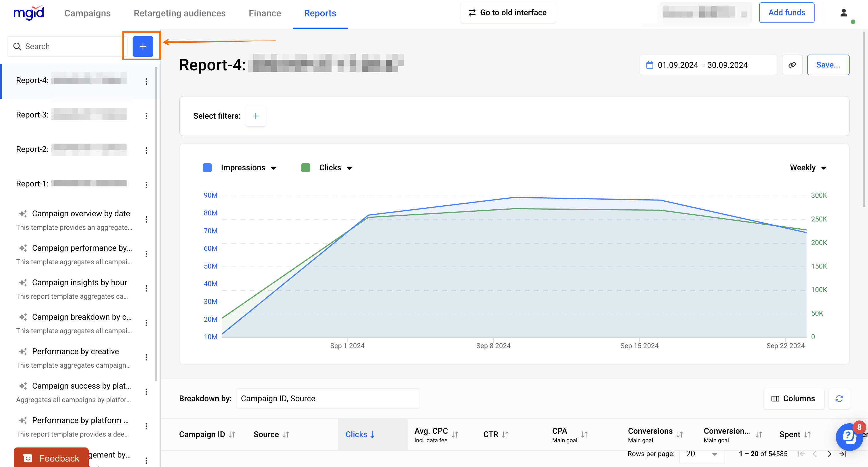Click the report Search field
Screen dimensions: 868x467
pyautogui.click(x=67, y=47)
